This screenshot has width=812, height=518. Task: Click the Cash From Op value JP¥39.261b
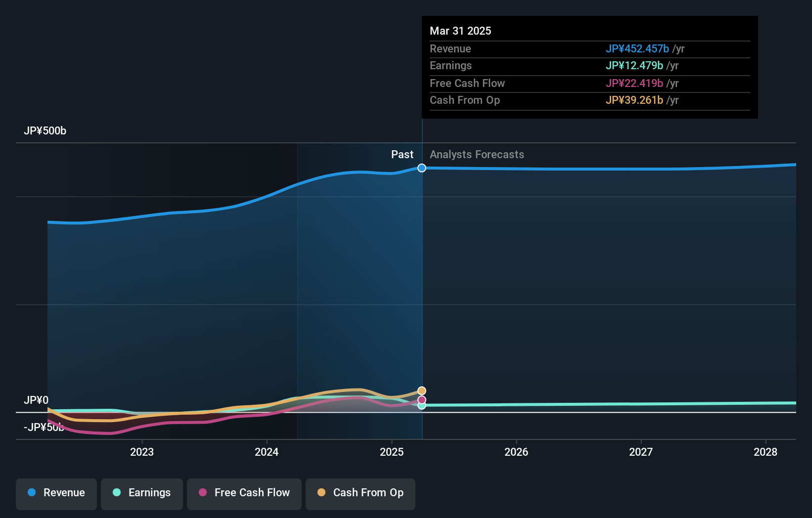click(x=634, y=100)
